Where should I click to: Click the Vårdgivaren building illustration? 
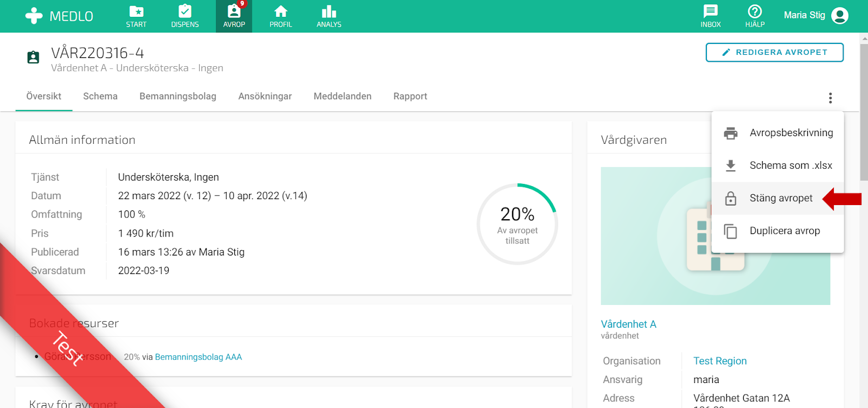click(x=716, y=236)
